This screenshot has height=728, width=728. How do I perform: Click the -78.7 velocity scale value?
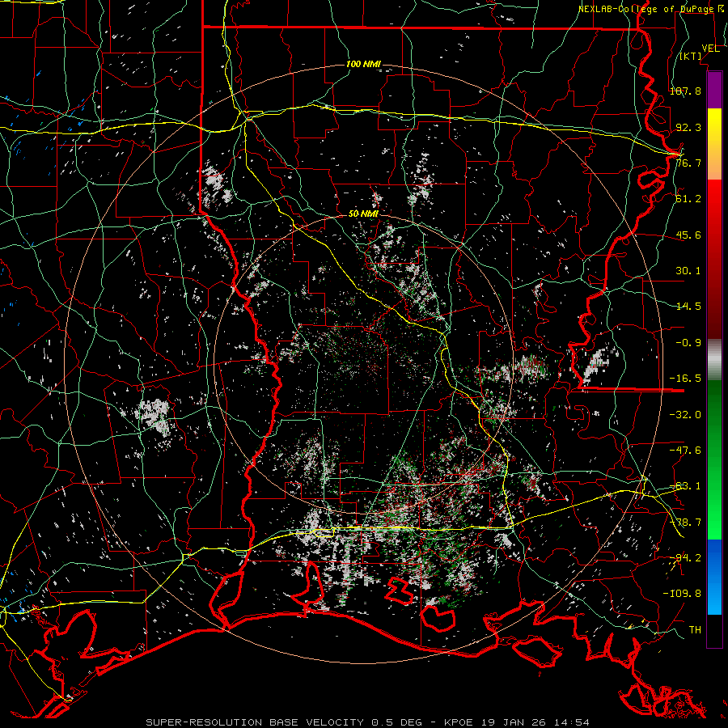tap(685, 523)
